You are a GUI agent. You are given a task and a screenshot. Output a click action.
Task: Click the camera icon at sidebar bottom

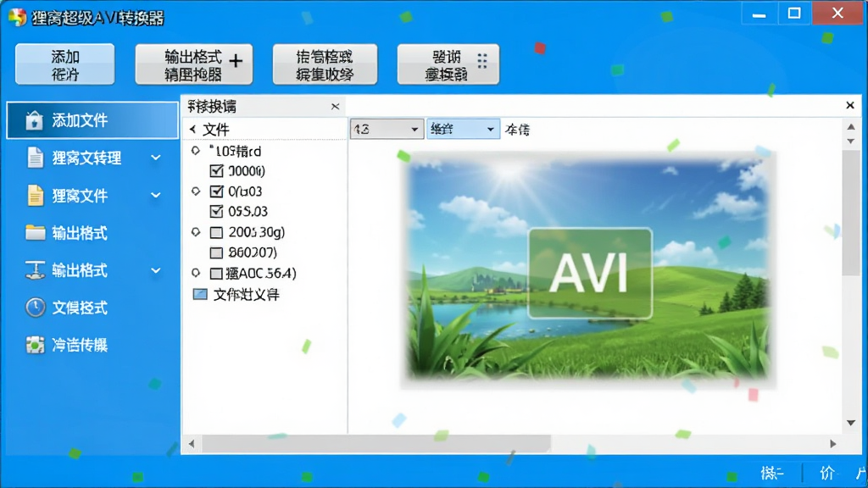tap(35, 345)
